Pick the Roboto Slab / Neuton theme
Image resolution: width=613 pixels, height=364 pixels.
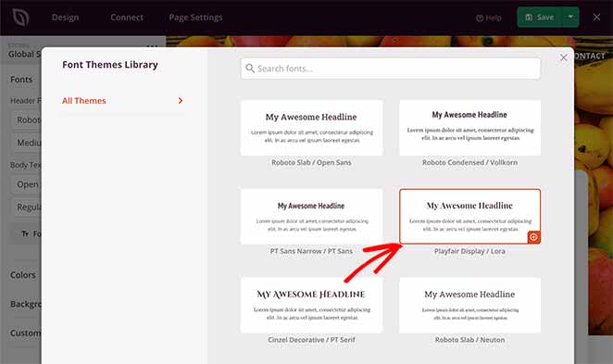pos(469,306)
